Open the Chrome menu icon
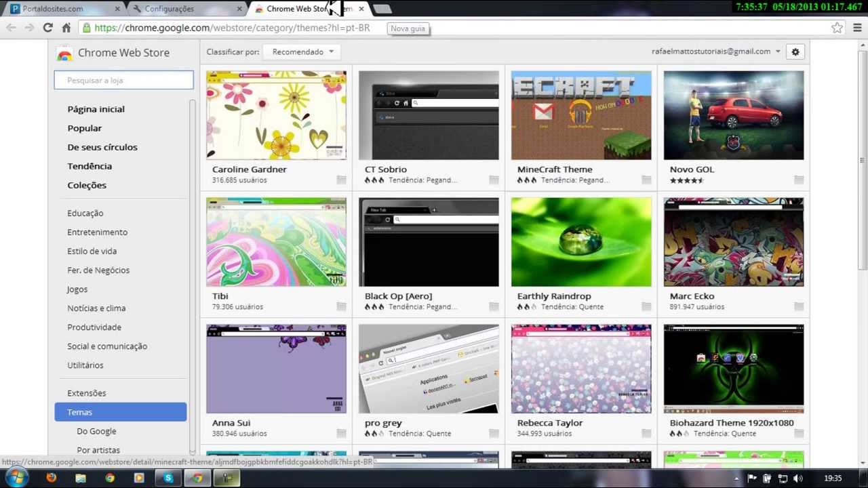This screenshot has height=488, width=868. pos(857,28)
